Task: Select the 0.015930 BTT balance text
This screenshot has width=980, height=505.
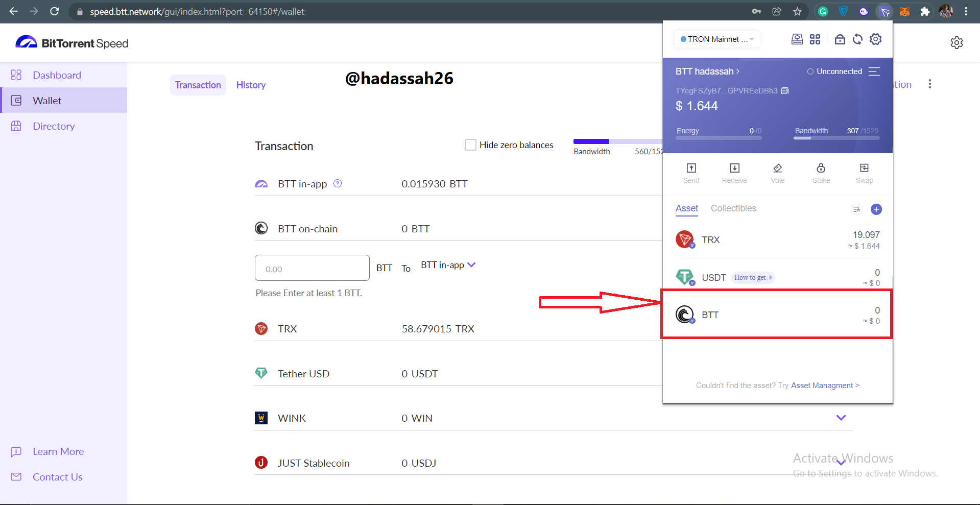Action: [x=435, y=184]
